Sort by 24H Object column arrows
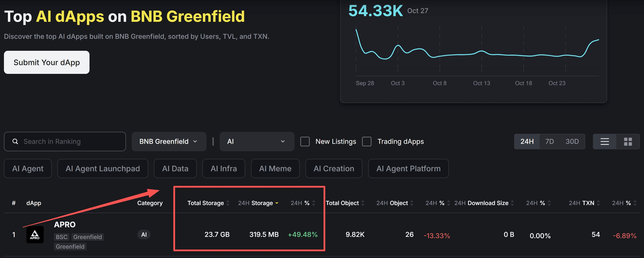Screen dimensions: 644x258 click(x=412, y=203)
